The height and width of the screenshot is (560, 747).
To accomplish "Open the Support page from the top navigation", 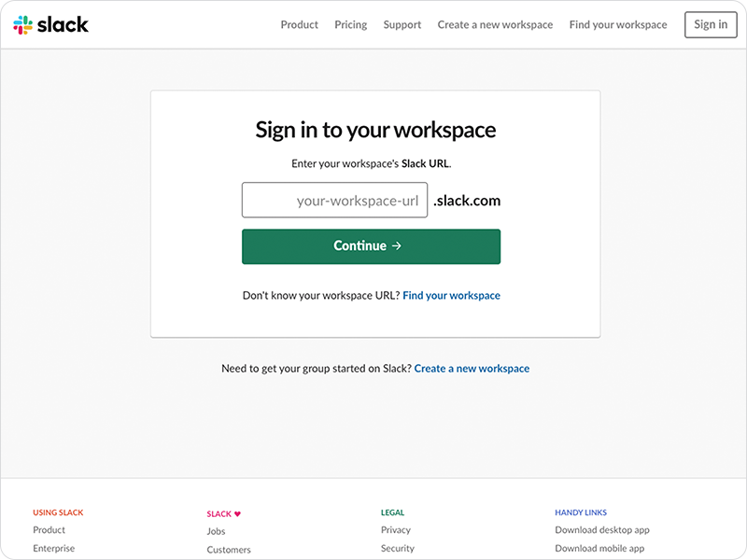I will [x=402, y=24].
